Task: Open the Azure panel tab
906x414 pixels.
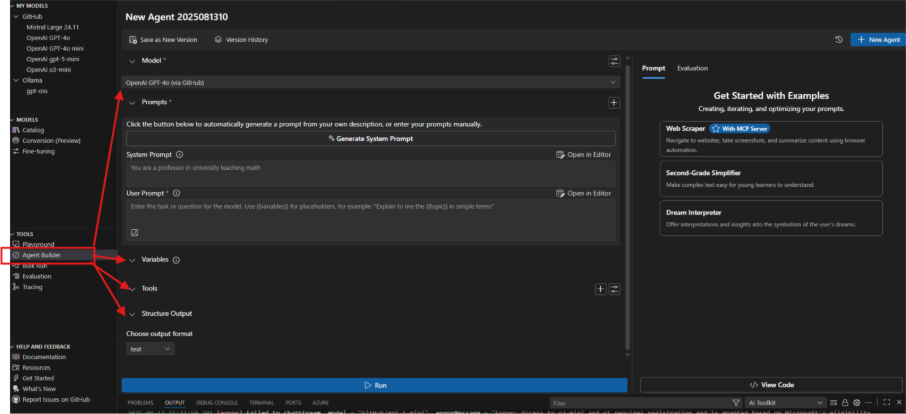Action: point(321,402)
